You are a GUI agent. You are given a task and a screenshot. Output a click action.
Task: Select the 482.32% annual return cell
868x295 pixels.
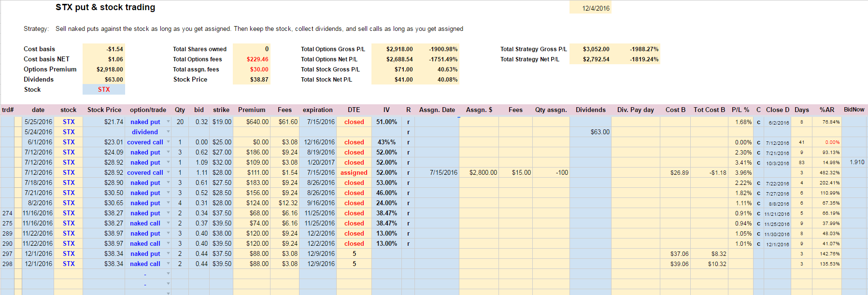click(x=827, y=172)
